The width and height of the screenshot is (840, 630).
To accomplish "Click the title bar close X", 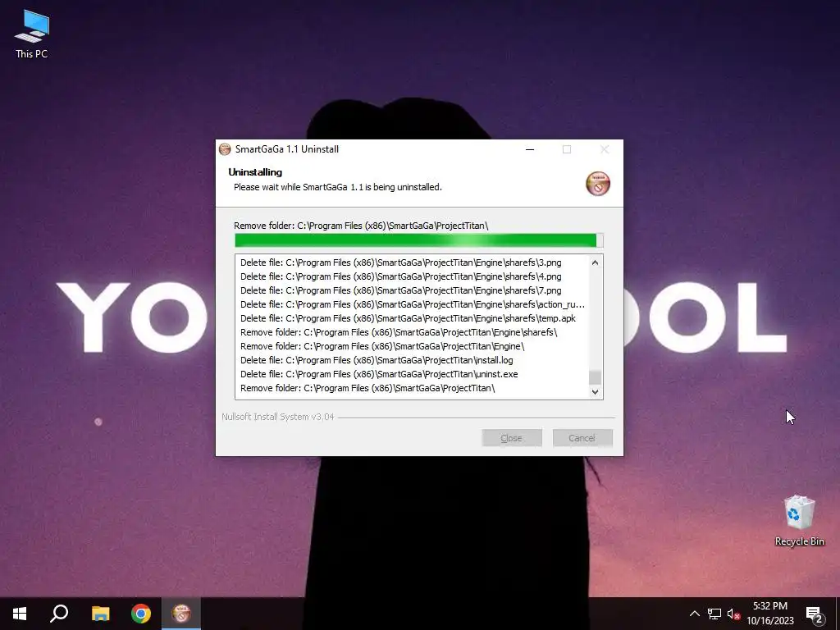I will click(605, 149).
